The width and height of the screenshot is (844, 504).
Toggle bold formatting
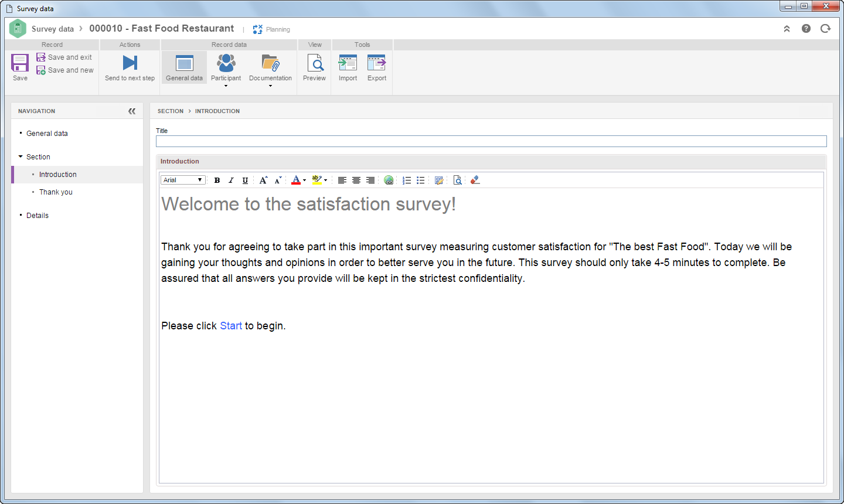[x=217, y=180]
